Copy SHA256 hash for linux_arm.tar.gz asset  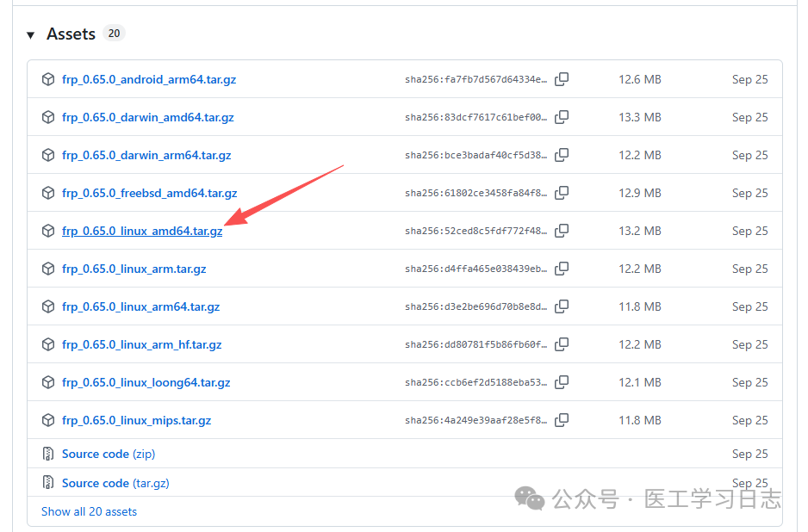[x=562, y=269]
